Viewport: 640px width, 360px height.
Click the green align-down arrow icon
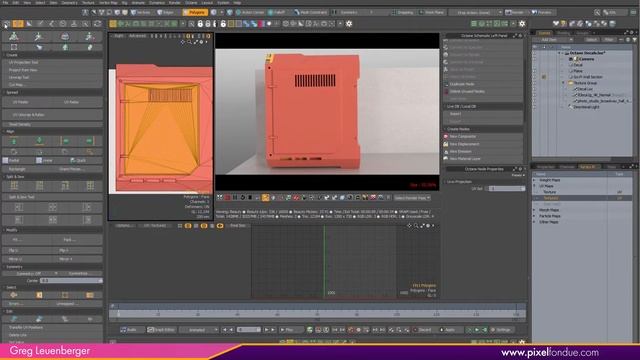39,141
